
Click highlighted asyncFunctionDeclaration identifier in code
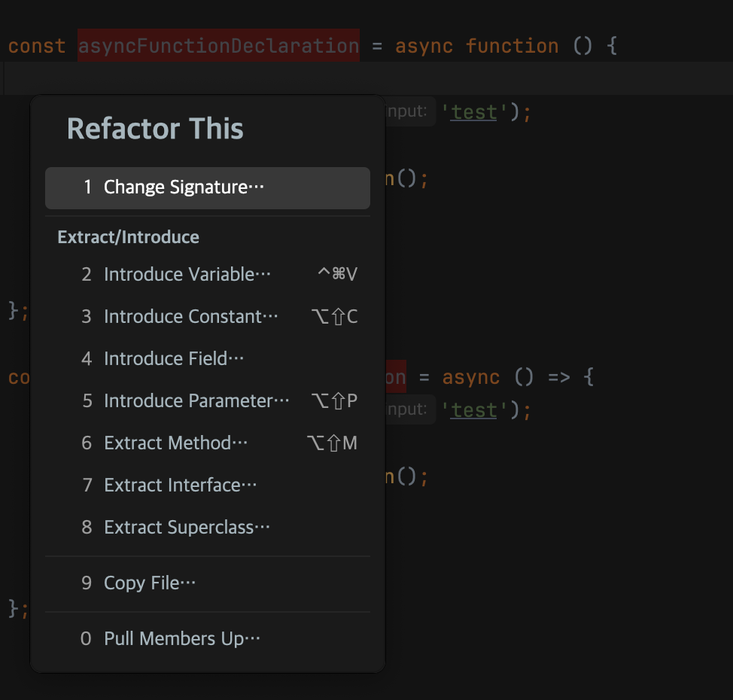pos(218,46)
